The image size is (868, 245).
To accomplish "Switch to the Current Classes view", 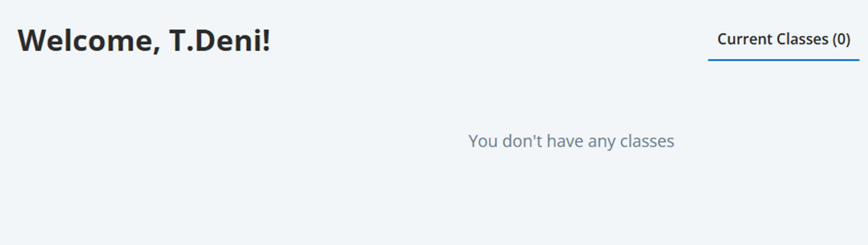I will click(783, 40).
